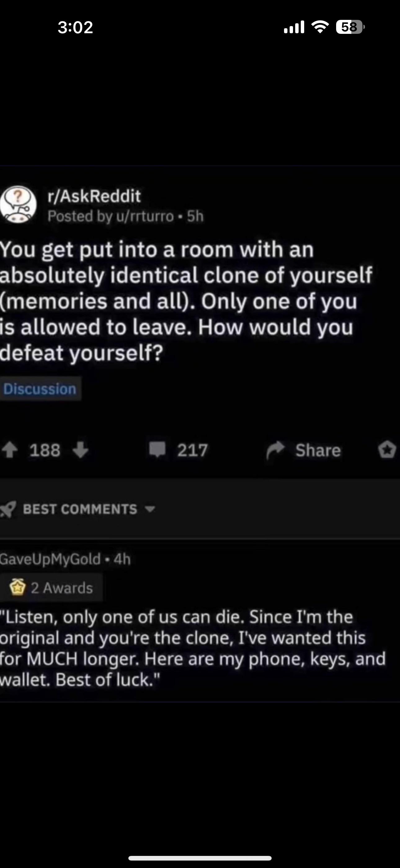Tap the share arrow icon
Image resolution: width=400 pixels, height=868 pixels.
pos(275,450)
